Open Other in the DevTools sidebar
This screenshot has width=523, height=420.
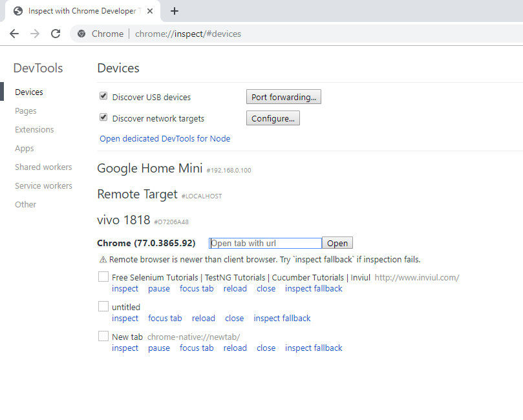pyautogui.click(x=25, y=204)
